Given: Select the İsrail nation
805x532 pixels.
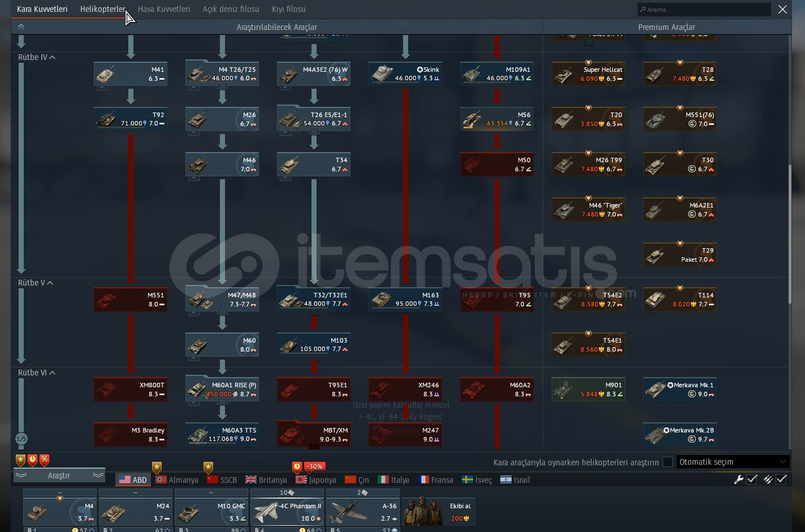Looking at the screenshot, I should (x=515, y=479).
